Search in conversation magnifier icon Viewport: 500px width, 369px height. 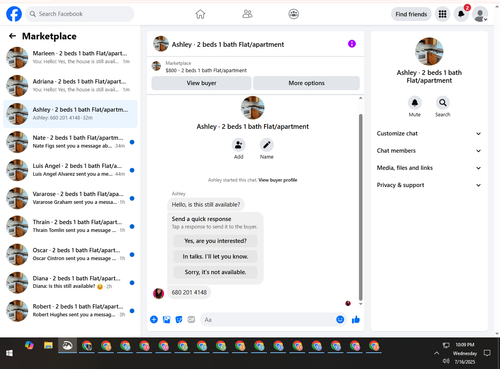pos(443,103)
